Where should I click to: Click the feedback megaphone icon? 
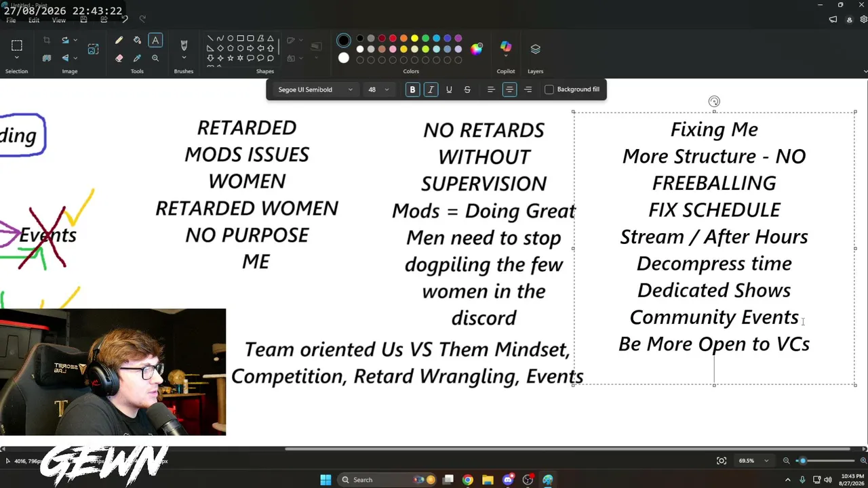click(833, 20)
